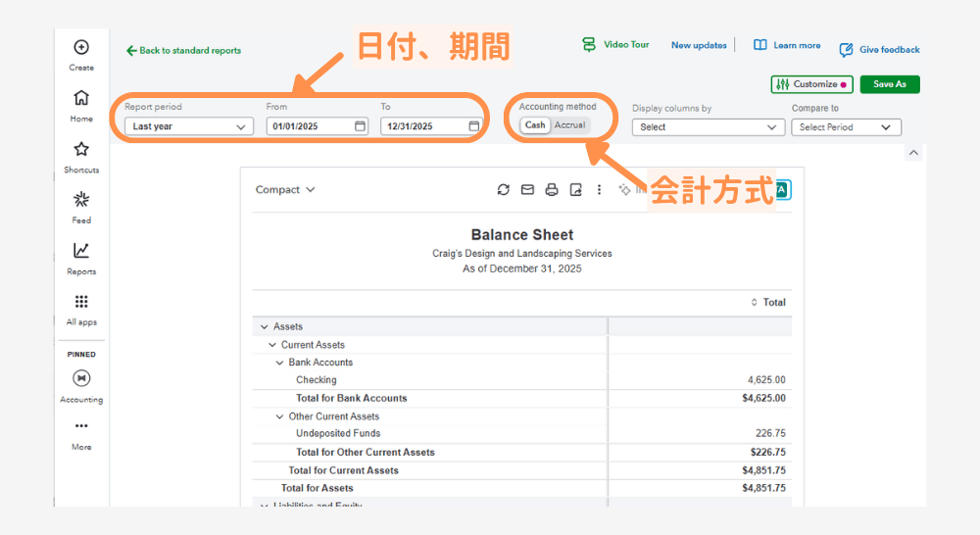Open All apps grid icon
This screenshot has height=535, width=980.
point(81,302)
